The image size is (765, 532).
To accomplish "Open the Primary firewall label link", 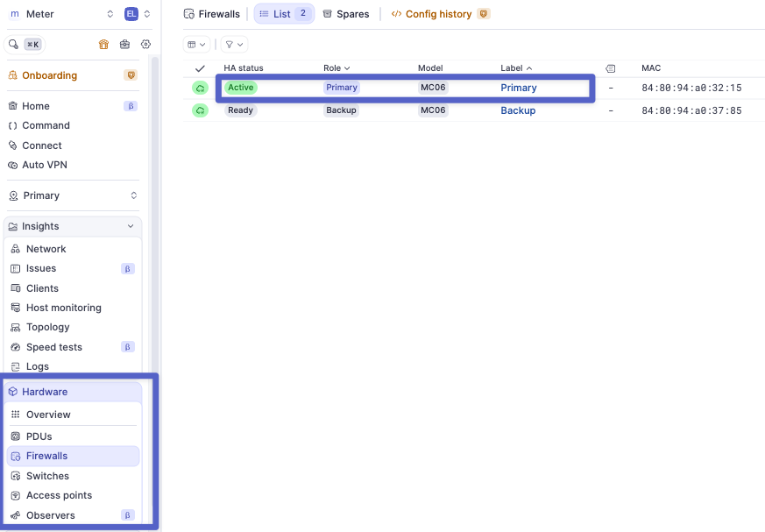I will coord(519,88).
